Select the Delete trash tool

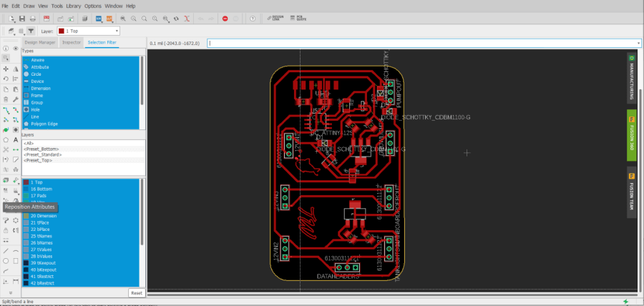[x=6, y=99]
